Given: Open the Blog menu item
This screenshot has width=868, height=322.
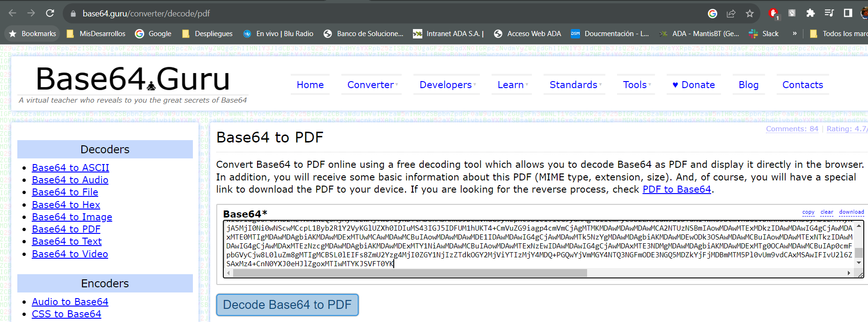Looking at the screenshot, I should tap(748, 85).
